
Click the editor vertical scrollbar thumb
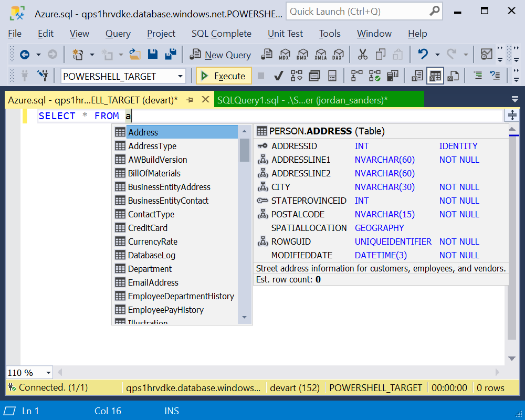[x=512, y=237]
